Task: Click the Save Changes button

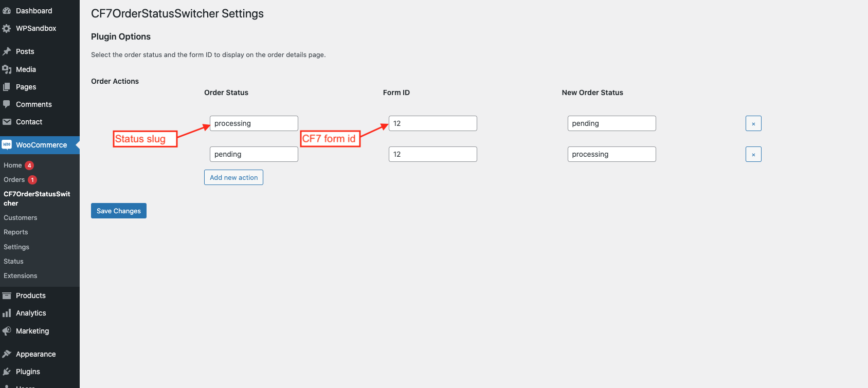Action: (x=119, y=211)
